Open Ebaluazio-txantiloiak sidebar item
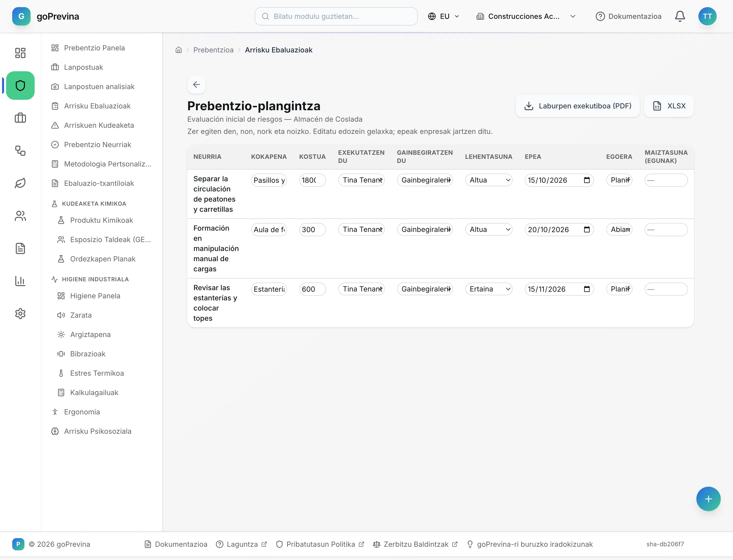This screenshot has height=560, width=733. (x=102, y=183)
